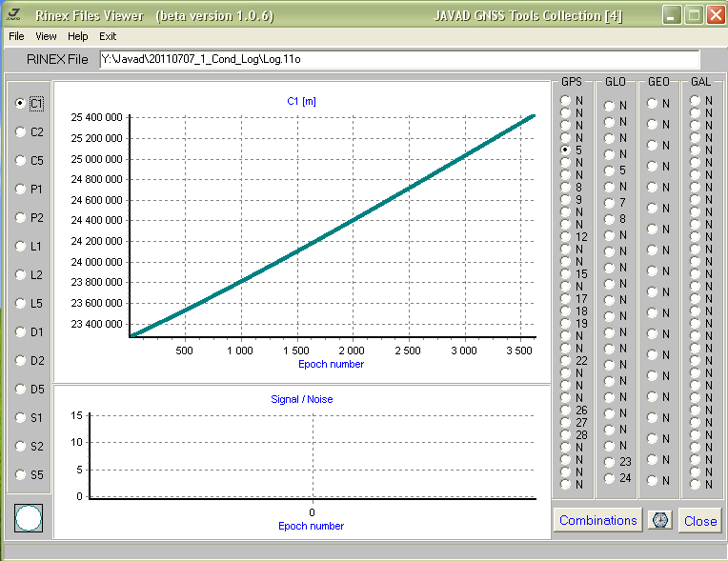The height and width of the screenshot is (561, 728).
Task: Click the JAVAD logo in title bar
Action: click(x=13, y=15)
